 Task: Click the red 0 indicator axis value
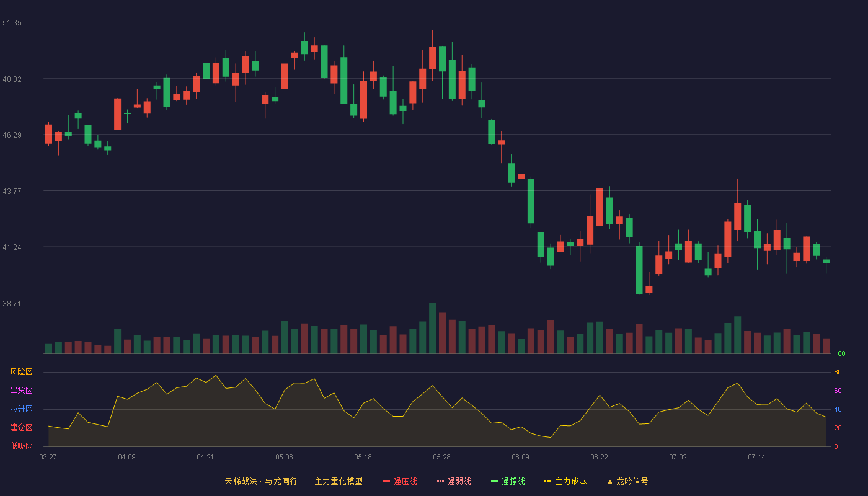836,446
